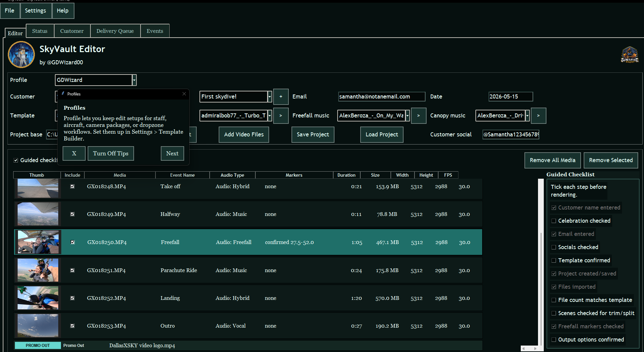Select the Parachute Ride clip thumbnail
The height and width of the screenshot is (352, 644).
coord(38,270)
